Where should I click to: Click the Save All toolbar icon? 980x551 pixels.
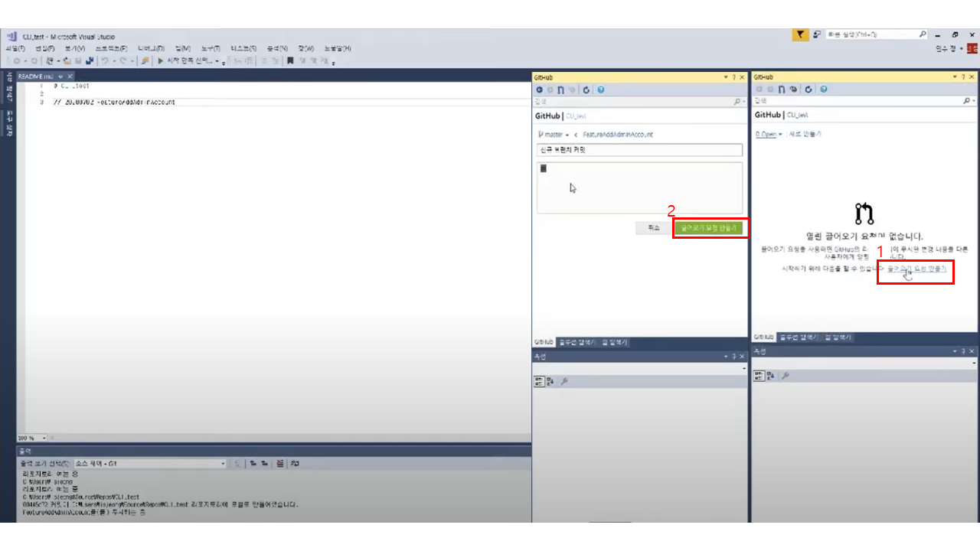click(90, 60)
